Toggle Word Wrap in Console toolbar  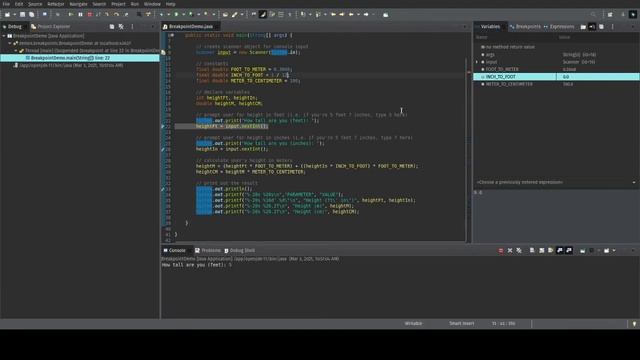pyautogui.click(x=551, y=250)
